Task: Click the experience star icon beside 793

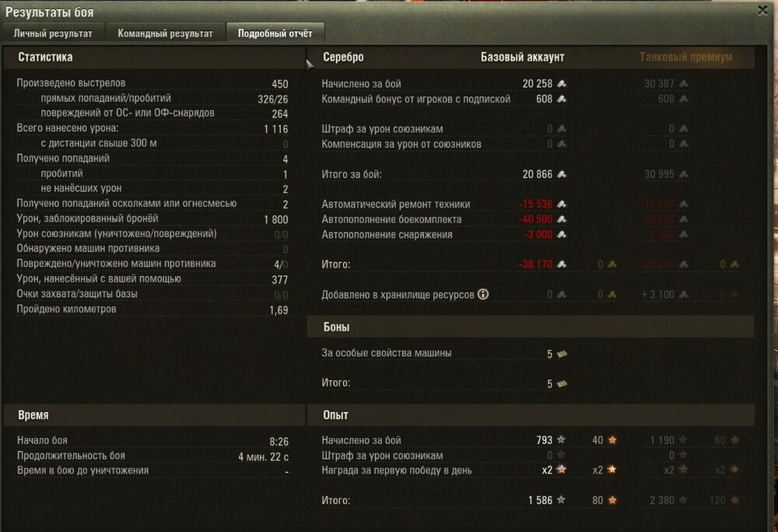Action: (560, 439)
